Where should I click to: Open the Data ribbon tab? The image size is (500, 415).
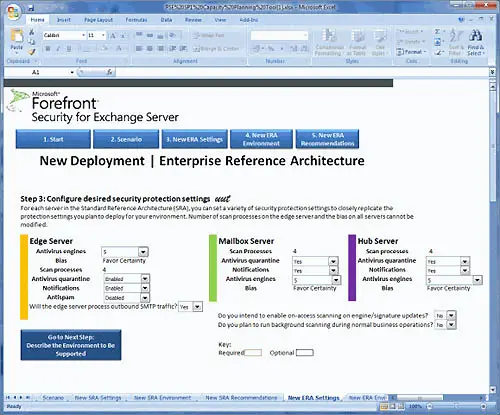[166, 20]
